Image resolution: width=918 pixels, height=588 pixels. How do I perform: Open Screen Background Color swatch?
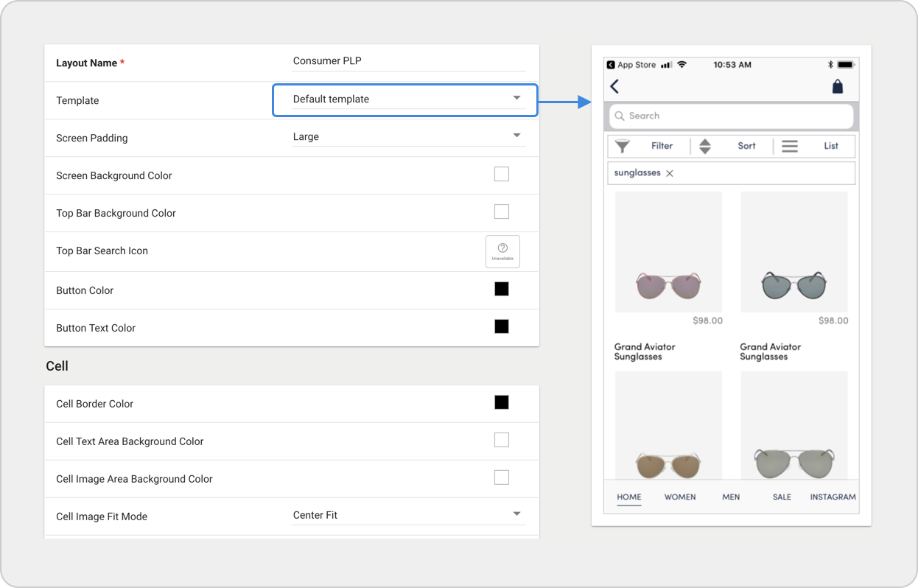pos(502,174)
